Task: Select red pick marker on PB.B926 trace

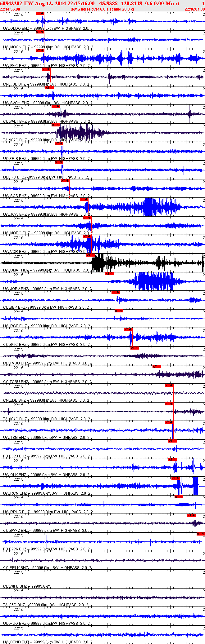Action: tap(201, 534)
